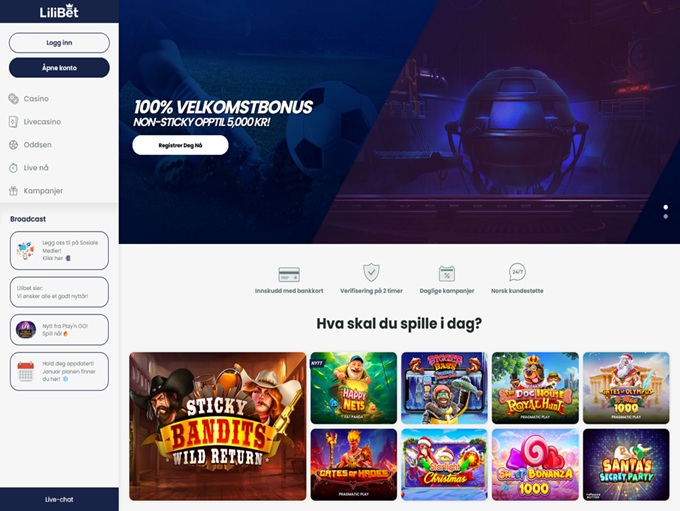Click the Kampanjer gift icon
The height and width of the screenshot is (511, 680).
(13, 191)
